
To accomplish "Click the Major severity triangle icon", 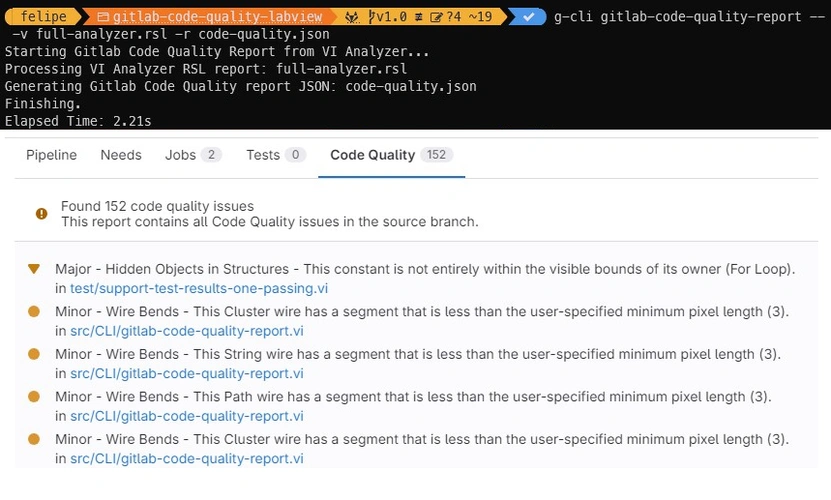I will [x=34, y=269].
